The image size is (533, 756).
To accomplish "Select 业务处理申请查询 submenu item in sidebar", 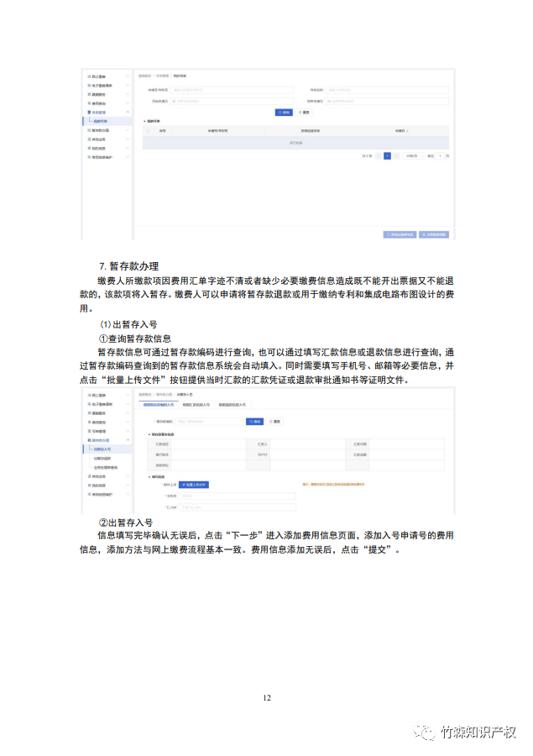I will point(106,467).
